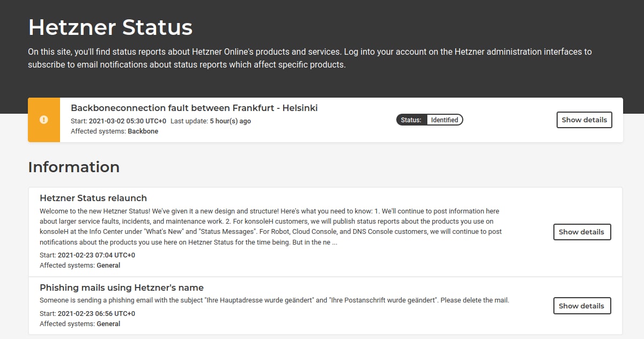Image resolution: width=644 pixels, height=339 pixels.
Task: Click the orange warning exclamation icon
Action: 44,120
